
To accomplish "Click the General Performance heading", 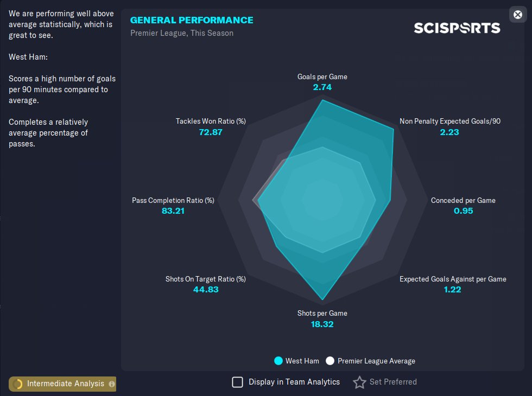I will click(x=192, y=20).
